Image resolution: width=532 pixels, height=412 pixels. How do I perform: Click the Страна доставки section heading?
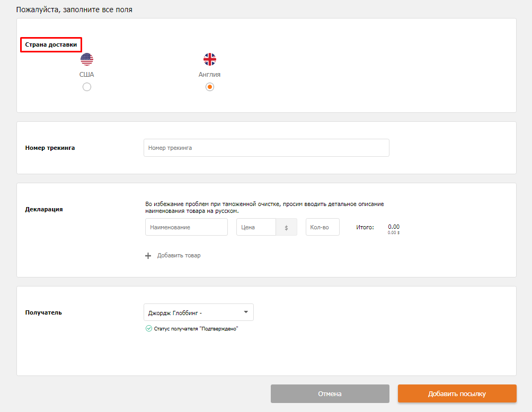(x=51, y=45)
